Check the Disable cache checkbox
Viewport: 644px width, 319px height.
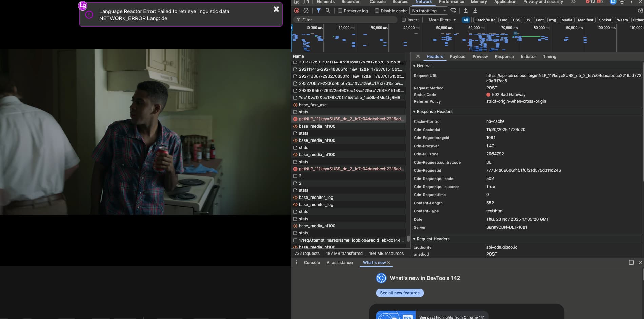(x=377, y=11)
